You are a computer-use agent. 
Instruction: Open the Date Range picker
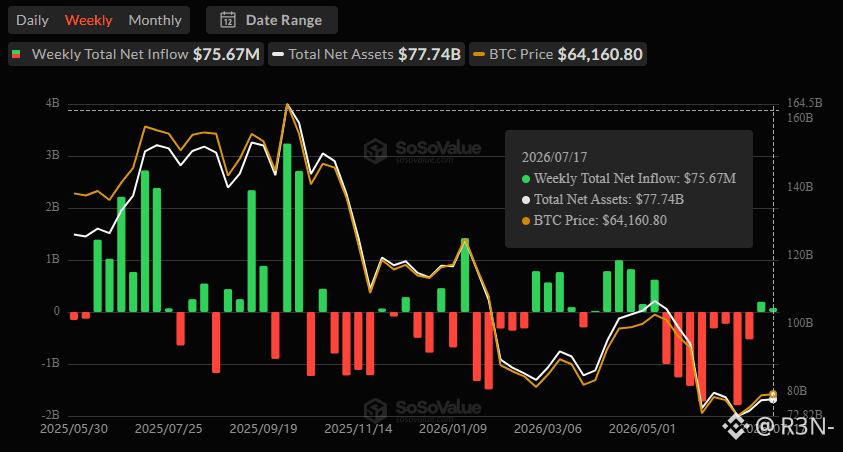click(272, 20)
